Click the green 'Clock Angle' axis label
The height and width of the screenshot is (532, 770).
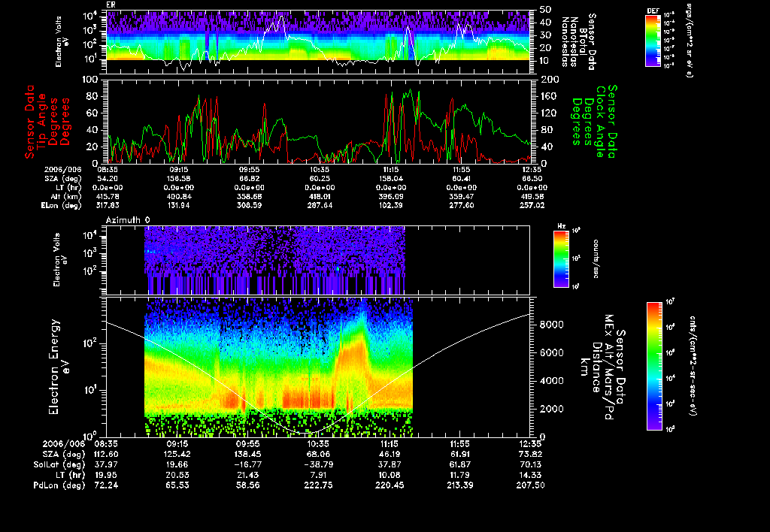pyautogui.click(x=601, y=121)
